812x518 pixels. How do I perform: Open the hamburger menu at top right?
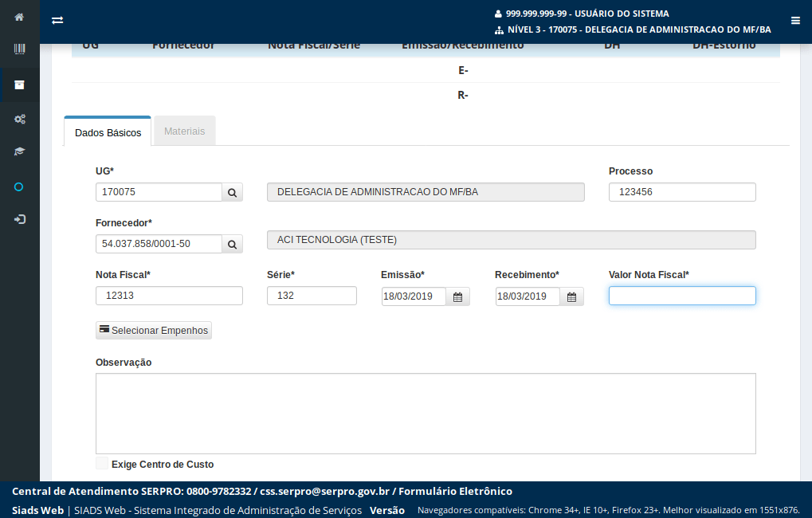[795, 21]
